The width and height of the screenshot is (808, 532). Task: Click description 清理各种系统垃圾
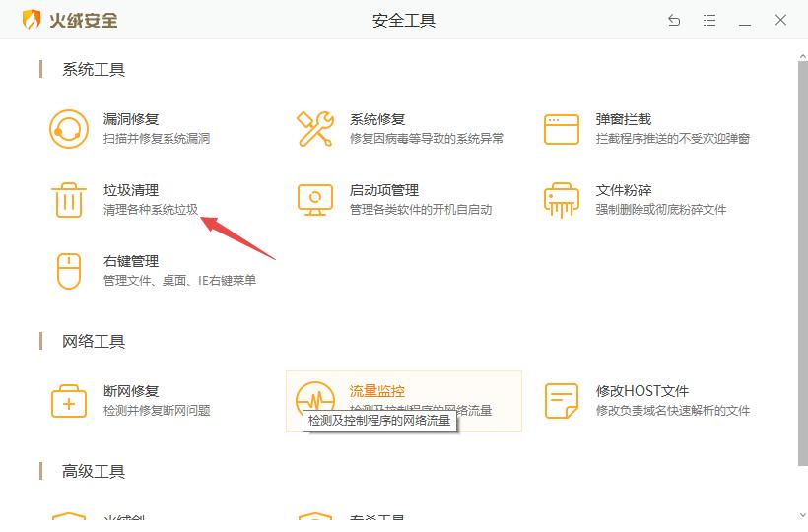point(151,210)
